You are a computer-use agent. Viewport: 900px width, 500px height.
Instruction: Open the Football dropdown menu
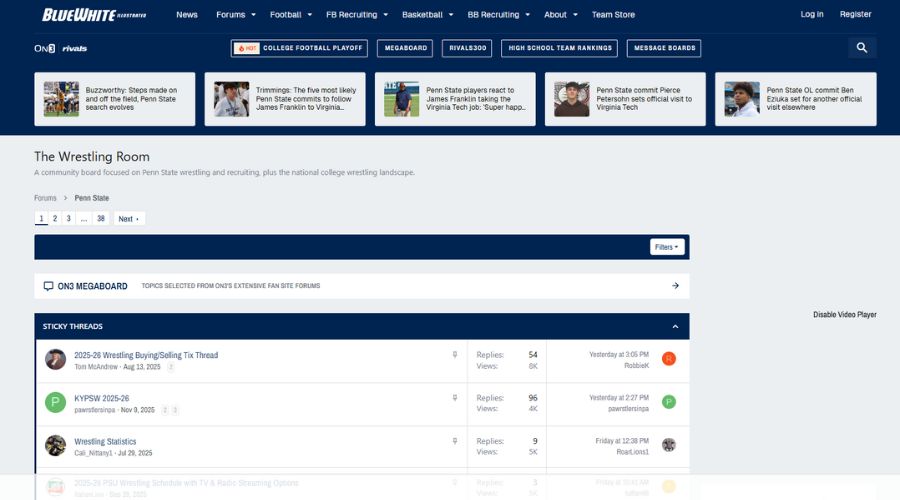pyautogui.click(x=290, y=15)
